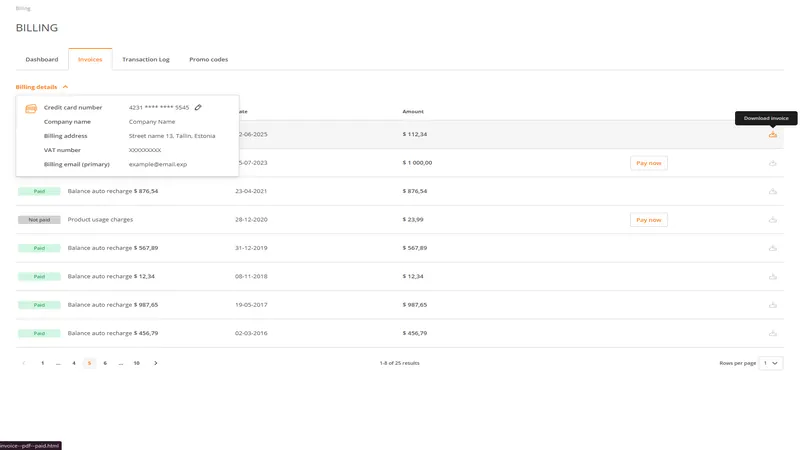This screenshot has width=800, height=450.
Task: Switch to the Dashboard tab
Action: coord(42,59)
